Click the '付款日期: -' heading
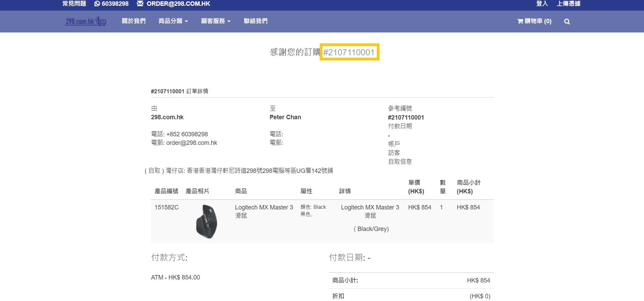Viewport: 644px width, 301px height. click(x=350, y=258)
